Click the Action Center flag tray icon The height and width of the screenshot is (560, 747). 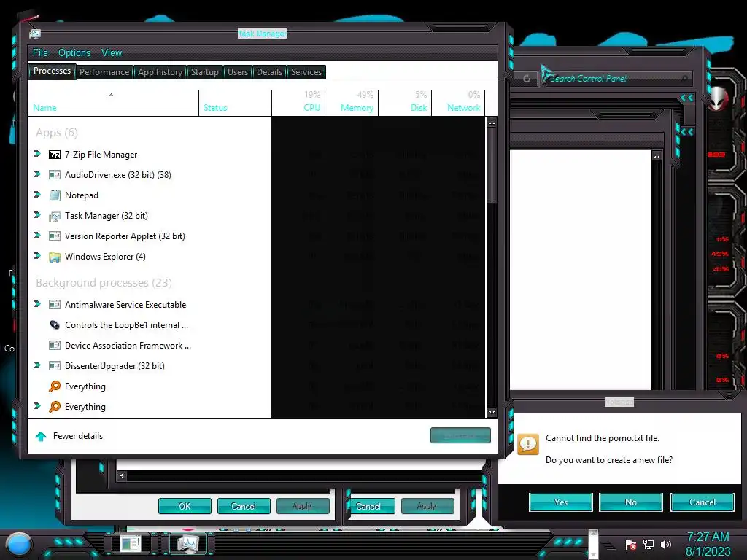pyautogui.click(x=631, y=544)
